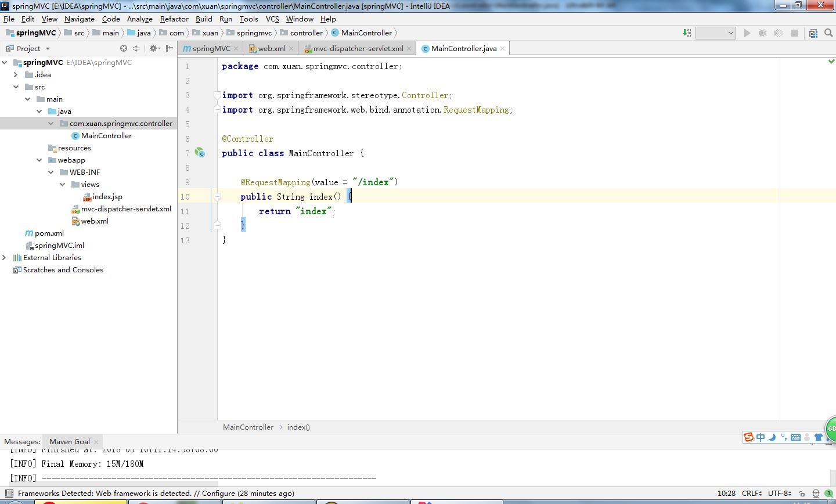Toggle the half-moon width icon in IME bar
The height and width of the screenshot is (504, 836).
pyautogui.click(x=772, y=437)
